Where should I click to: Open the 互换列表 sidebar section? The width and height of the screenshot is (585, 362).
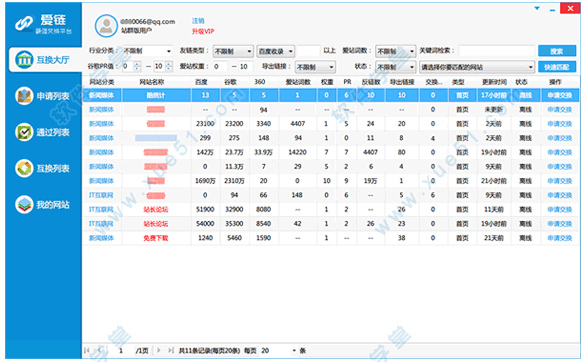point(43,168)
